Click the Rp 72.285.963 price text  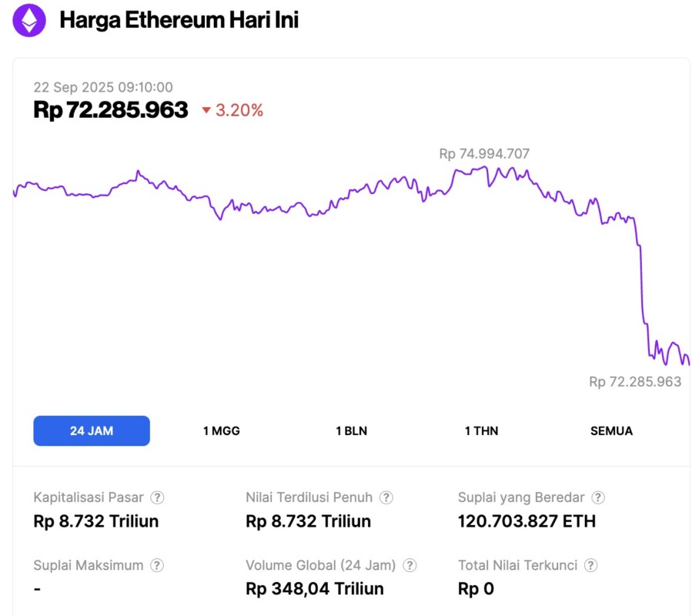coord(110,110)
